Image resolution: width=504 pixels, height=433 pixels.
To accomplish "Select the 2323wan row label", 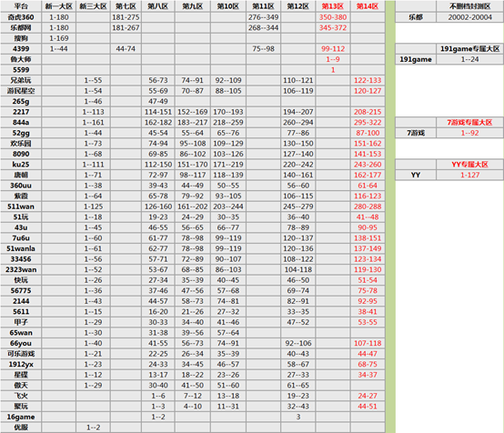I will pyautogui.click(x=21, y=269).
